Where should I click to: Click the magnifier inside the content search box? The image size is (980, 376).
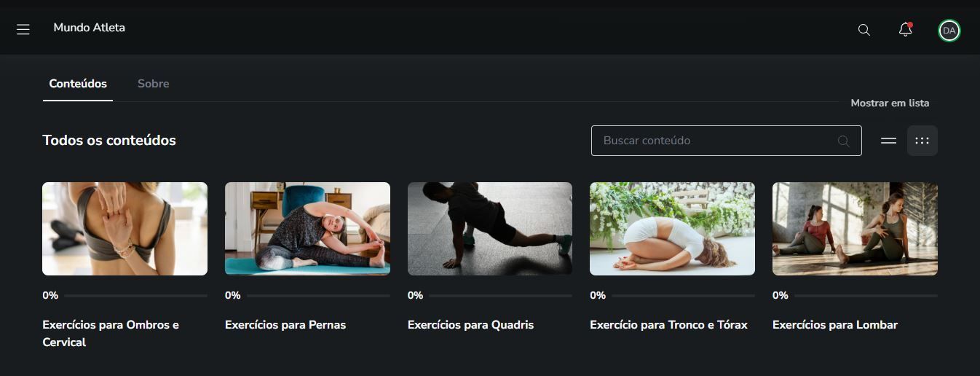pos(844,141)
